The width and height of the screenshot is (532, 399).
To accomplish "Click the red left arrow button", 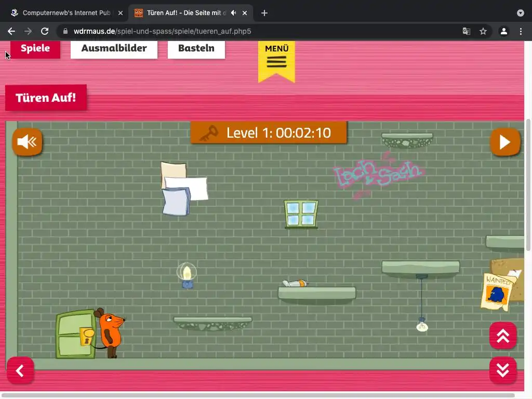I will [20, 370].
